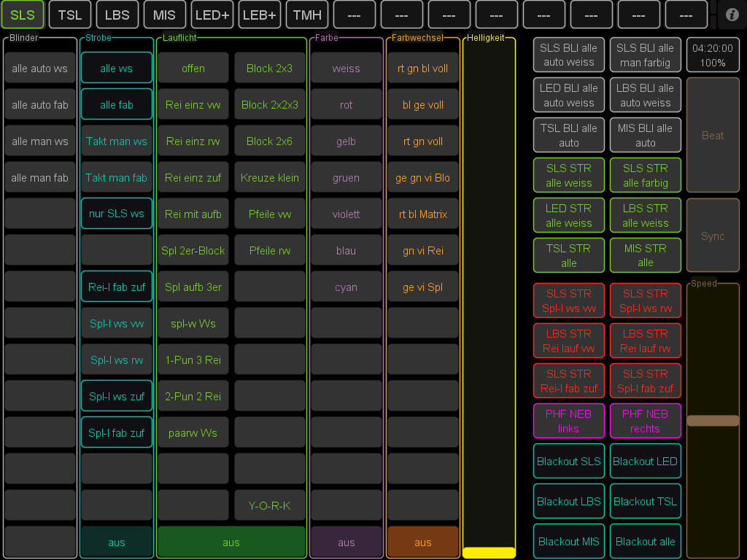The image size is (747, 560).
Task: Select the TMH tab
Action: [307, 15]
